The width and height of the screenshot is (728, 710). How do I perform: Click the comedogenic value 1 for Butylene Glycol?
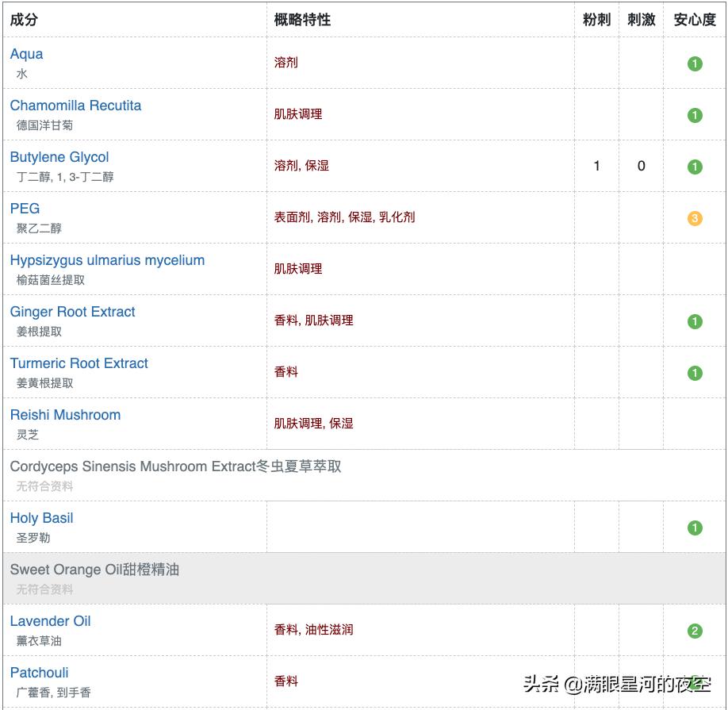pos(596,167)
